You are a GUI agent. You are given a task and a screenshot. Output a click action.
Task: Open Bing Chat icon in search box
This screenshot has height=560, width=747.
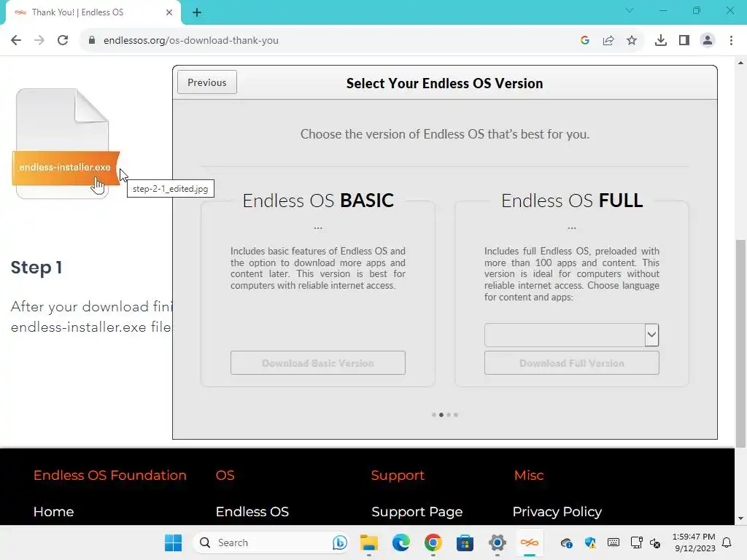pos(340,542)
